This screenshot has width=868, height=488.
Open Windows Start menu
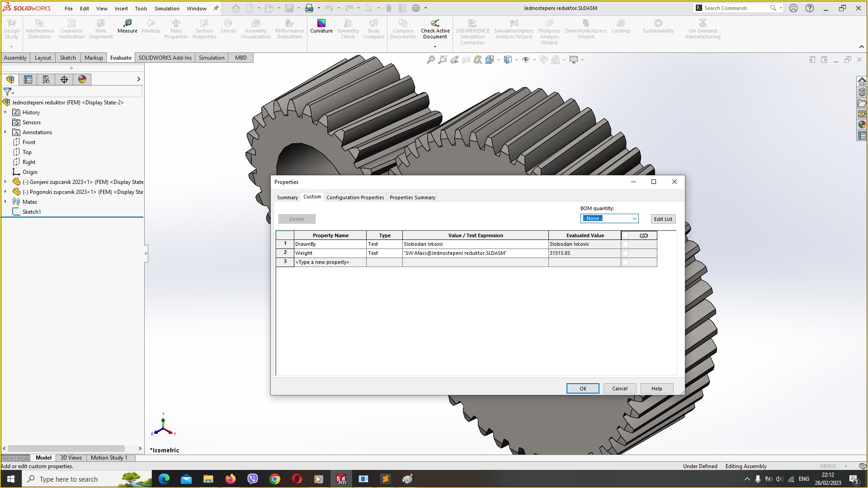[11, 479]
